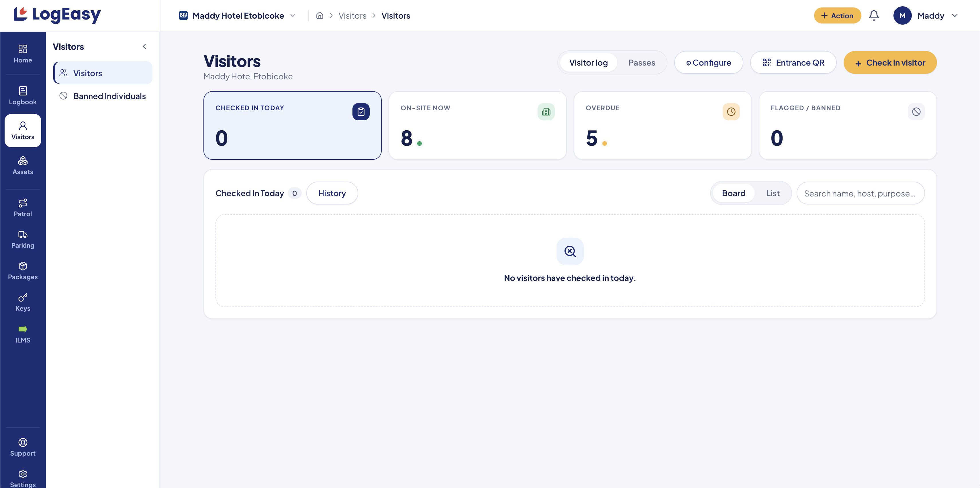The height and width of the screenshot is (488, 980).
Task: Open the Maddy user menu chevron
Action: (x=954, y=15)
